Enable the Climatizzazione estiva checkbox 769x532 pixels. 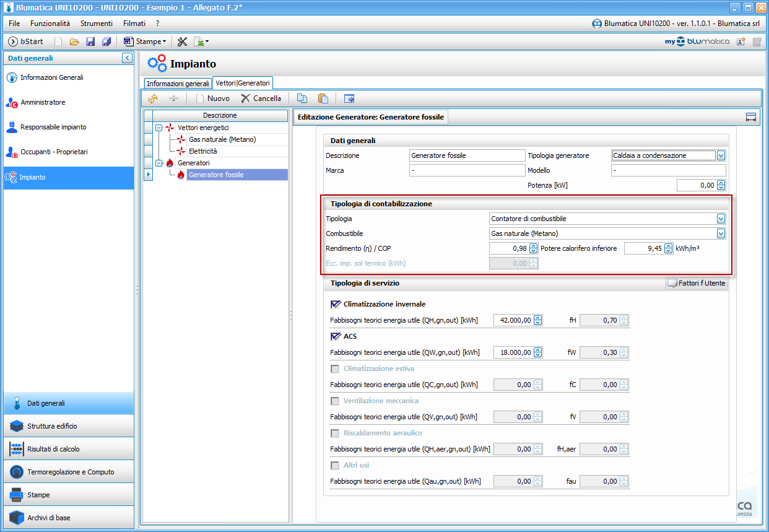click(x=335, y=368)
